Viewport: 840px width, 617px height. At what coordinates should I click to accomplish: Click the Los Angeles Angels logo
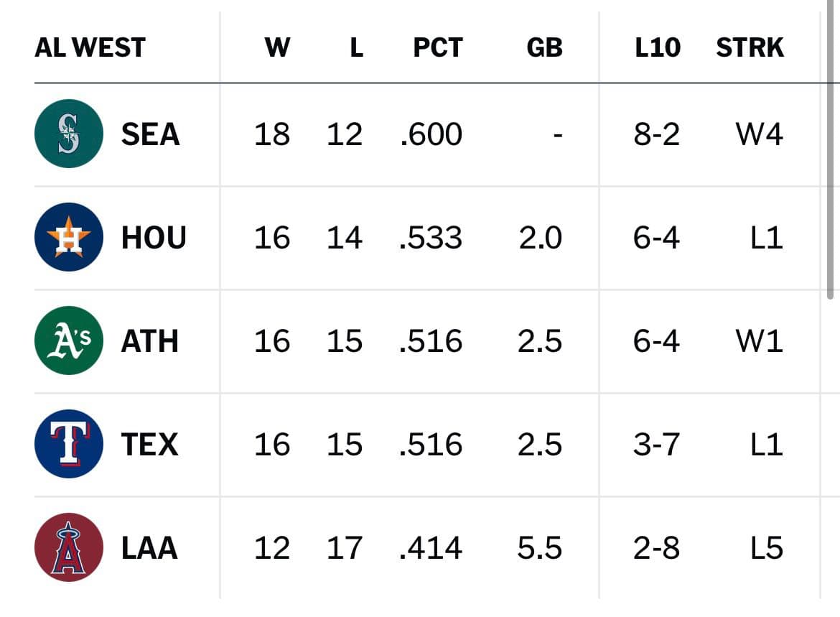pos(69,548)
